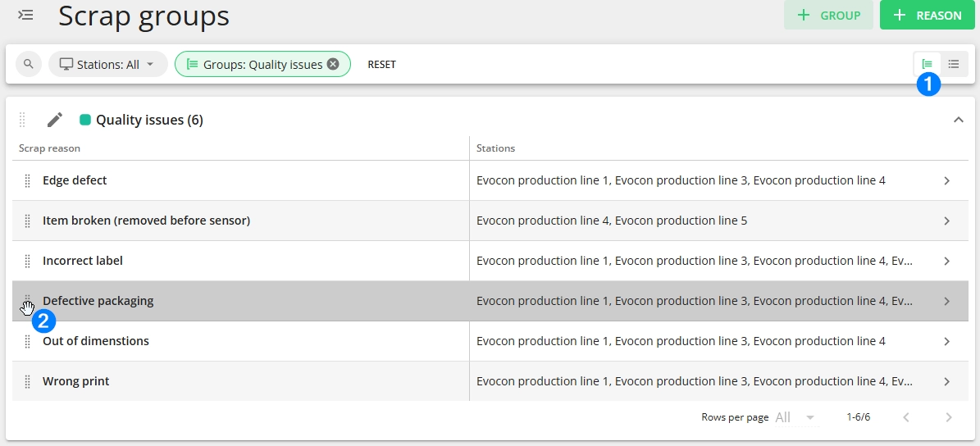
Task: Click the Quality issues green color square
Action: tap(85, 120)
